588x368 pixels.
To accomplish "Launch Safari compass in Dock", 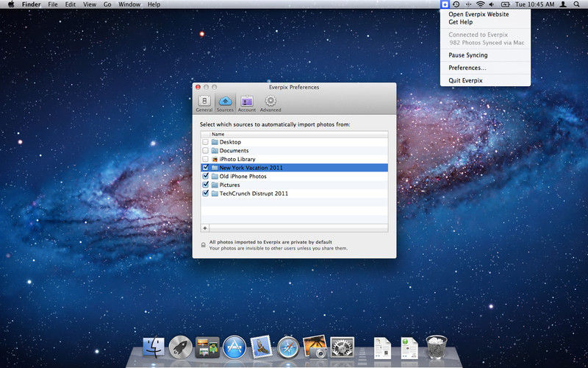I will (x=288, y=347).
